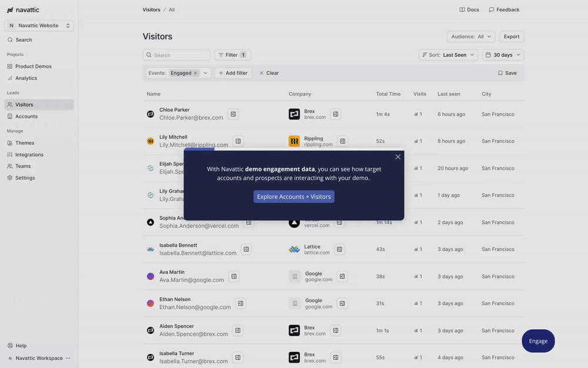The height and width of the screenshot is (368, 588).
Task: Expand the Events filter chevron
Action: [x=205, y=73]
